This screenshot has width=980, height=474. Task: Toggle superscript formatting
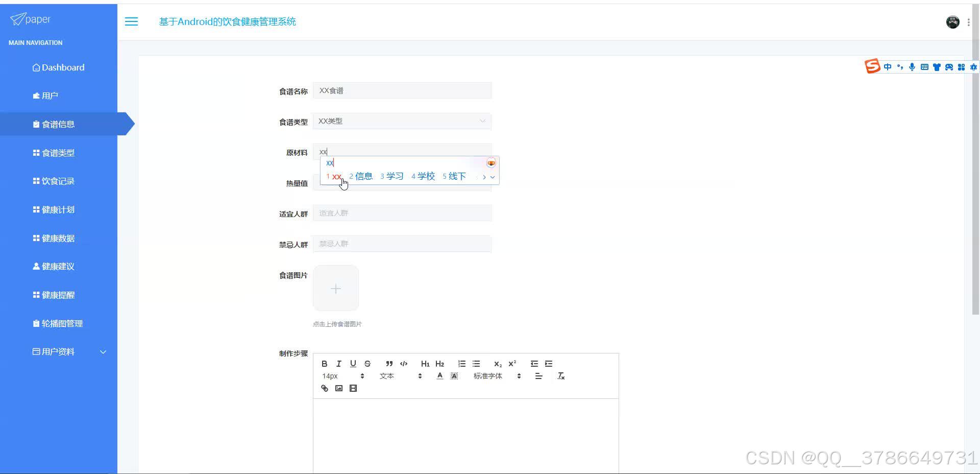point(512,364)
